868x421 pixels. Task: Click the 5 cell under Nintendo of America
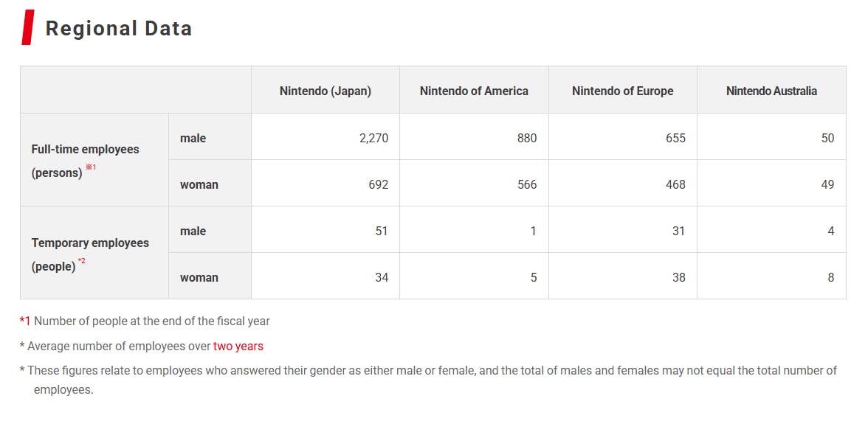click(x=474, y=276)
